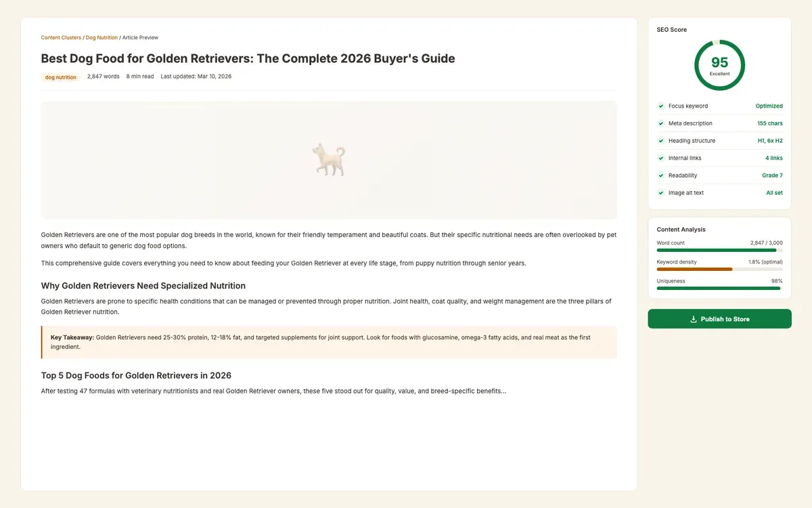
Task: Toggle the Internal links check mark
Action: coord(660,157)
